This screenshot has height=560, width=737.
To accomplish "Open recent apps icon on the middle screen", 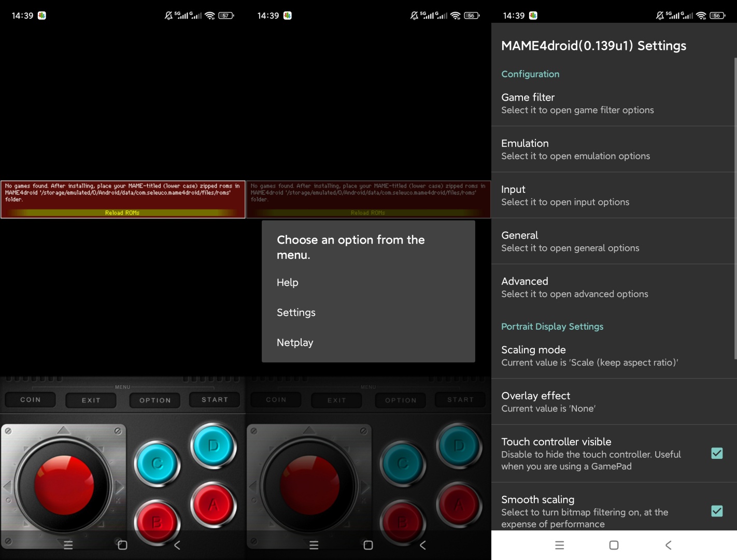I will click(x=314, y=545).
